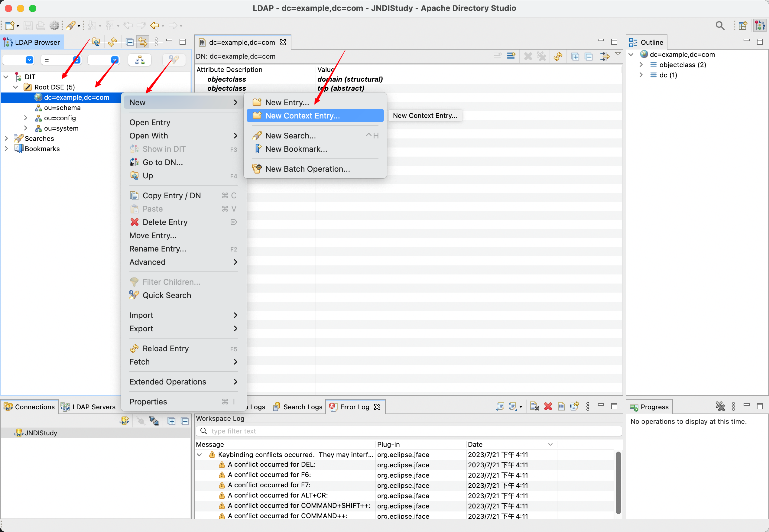Click Import Log dropdown icon in Error Log

pos(515,406)
